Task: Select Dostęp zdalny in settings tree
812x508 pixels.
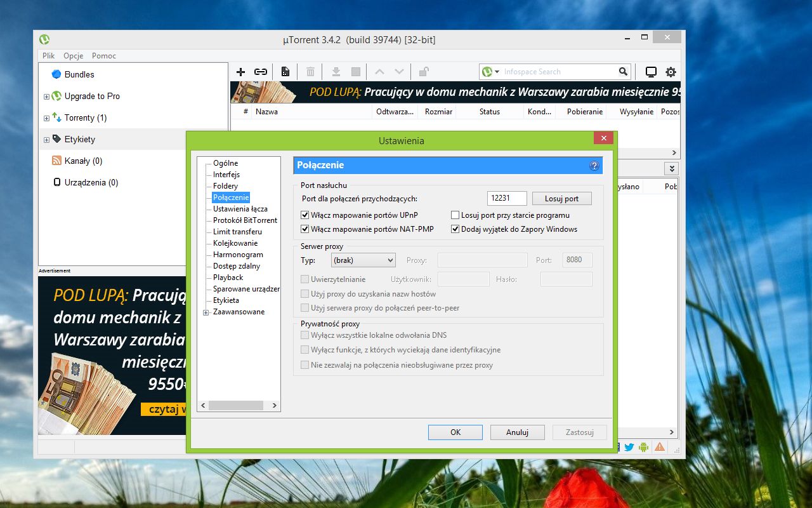Action: click(x=237, y=266)
